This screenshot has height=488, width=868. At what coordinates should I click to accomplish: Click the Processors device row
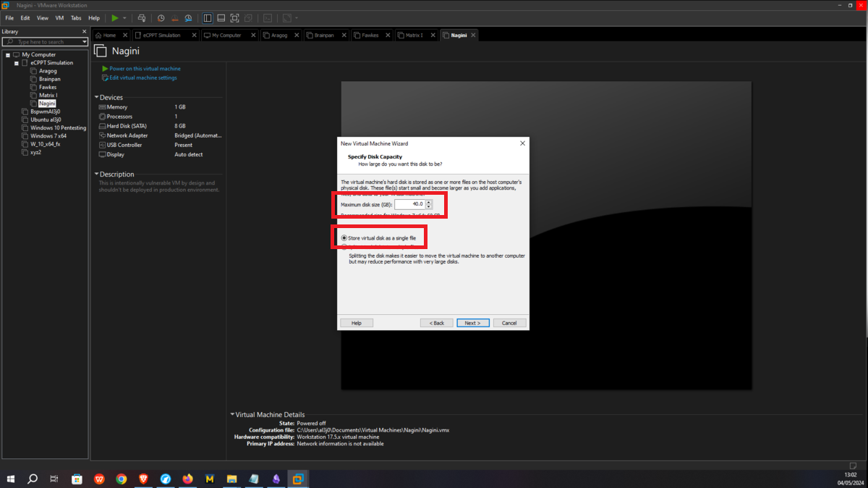coord(159,117)
